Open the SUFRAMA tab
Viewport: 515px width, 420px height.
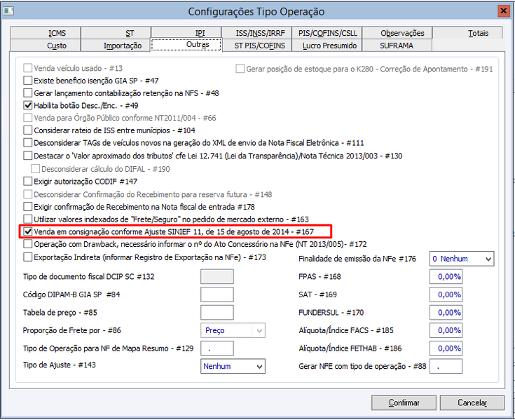coord(397,46)
